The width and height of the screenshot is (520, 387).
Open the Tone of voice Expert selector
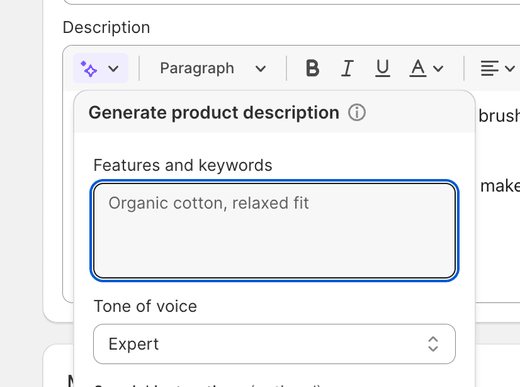[x=274, y=344]
